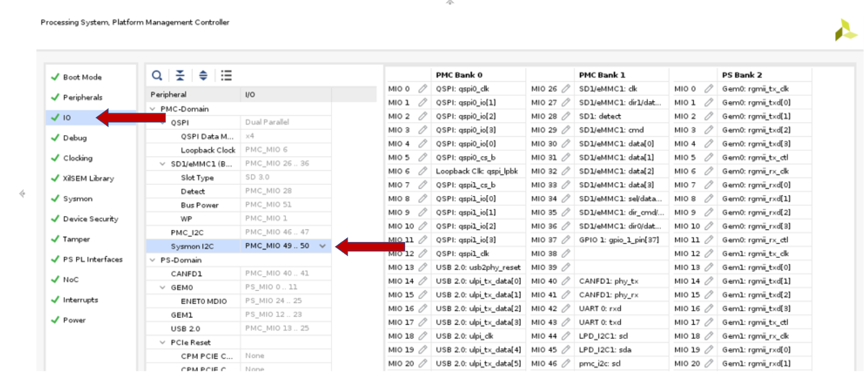Click the USB 2.0 peripheral row
The height and width of the screenshot is (373, 868).
tap(185, 329)
